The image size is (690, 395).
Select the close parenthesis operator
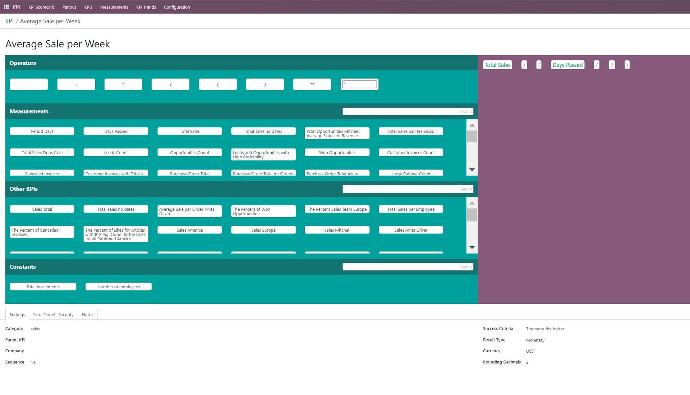tap(265, 84)
